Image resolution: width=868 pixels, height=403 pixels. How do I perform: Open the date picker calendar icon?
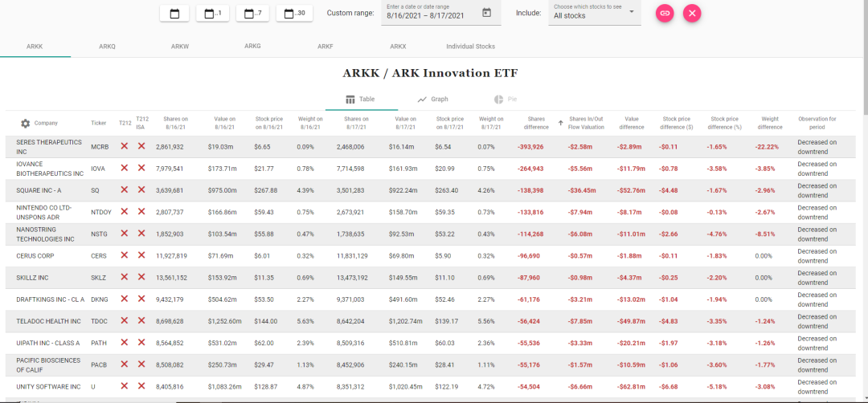click(486, 13)
